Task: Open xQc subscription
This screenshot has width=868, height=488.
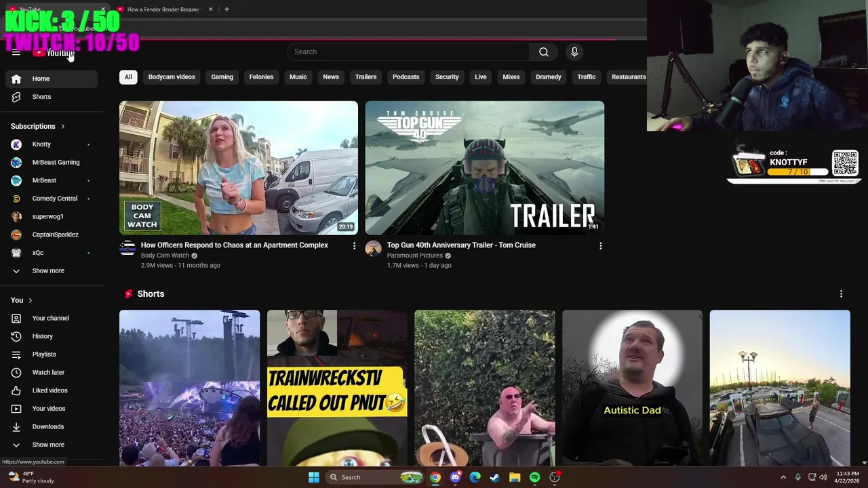Action: tap(52, 253)
